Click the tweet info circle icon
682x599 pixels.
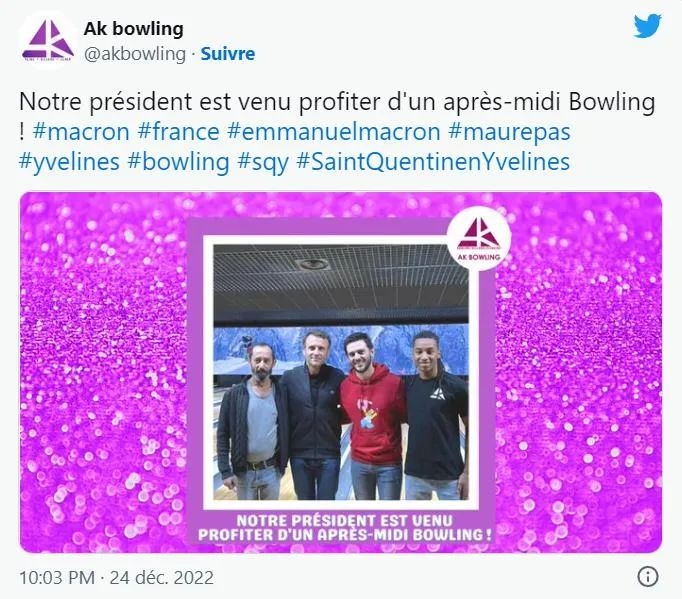pos(648,577)
